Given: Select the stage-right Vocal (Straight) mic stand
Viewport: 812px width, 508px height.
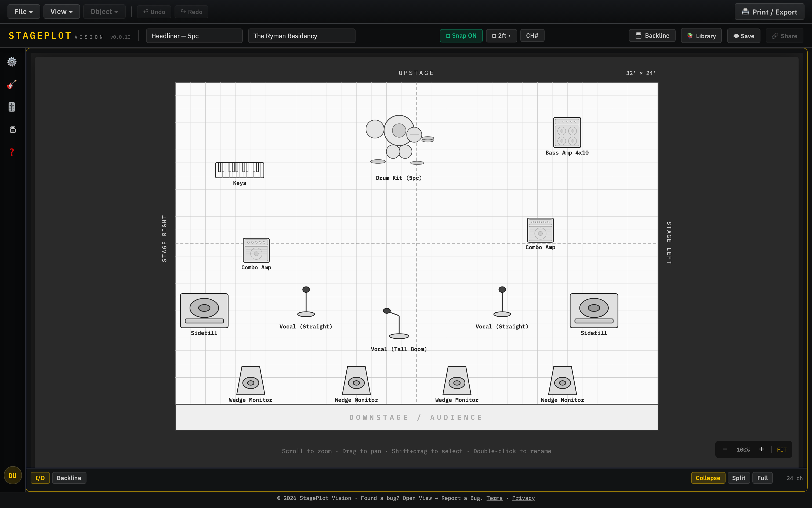Looking at the screenshot, I should [306, 302].
